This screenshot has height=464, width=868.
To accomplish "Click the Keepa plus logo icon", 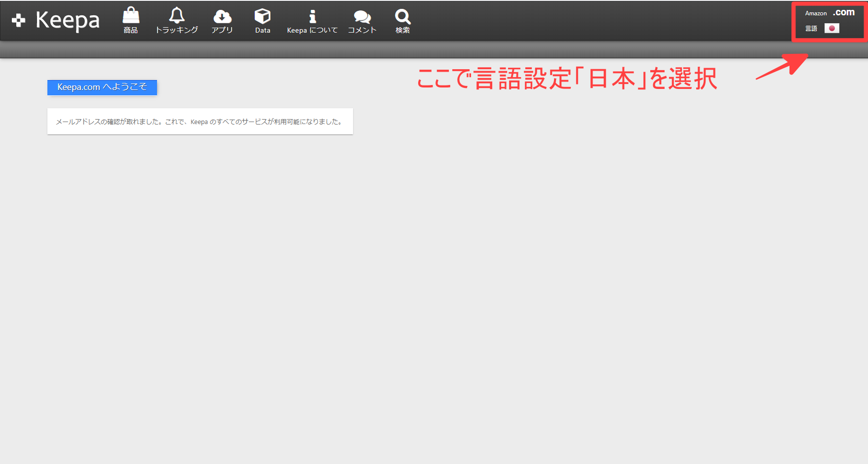I will [18, 20].
